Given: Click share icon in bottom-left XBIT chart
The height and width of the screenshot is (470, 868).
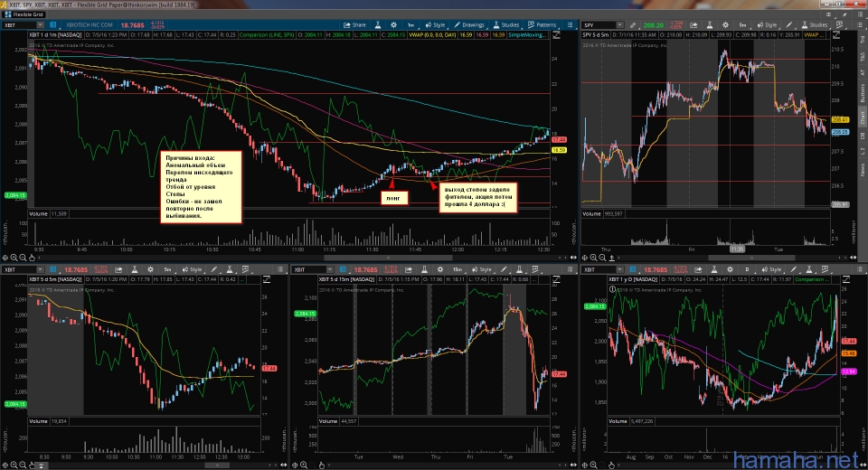Looking at the screenshot, I should (x=118, y=269).
